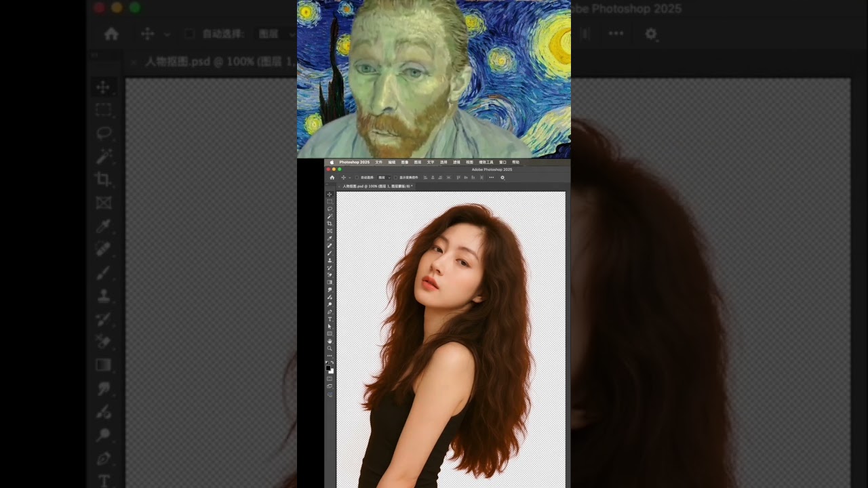Image resolution: width=868 pixels, height=488 pixels.
Task: Open the Edit Toolbar ellipsis in central toolbox
Action: tap(330, 356)
